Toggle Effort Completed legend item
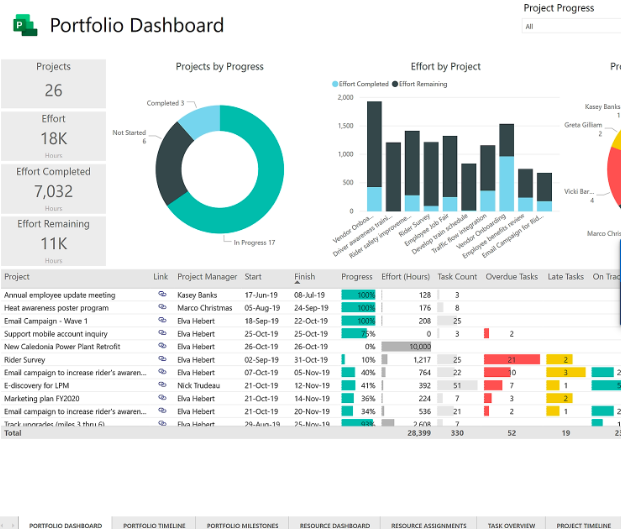Viewport: 621px width, 529px height. coord(363,84)
